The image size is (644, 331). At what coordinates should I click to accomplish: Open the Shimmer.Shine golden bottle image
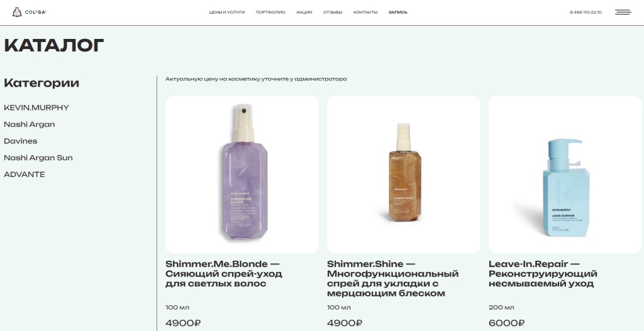coord(403,175)
